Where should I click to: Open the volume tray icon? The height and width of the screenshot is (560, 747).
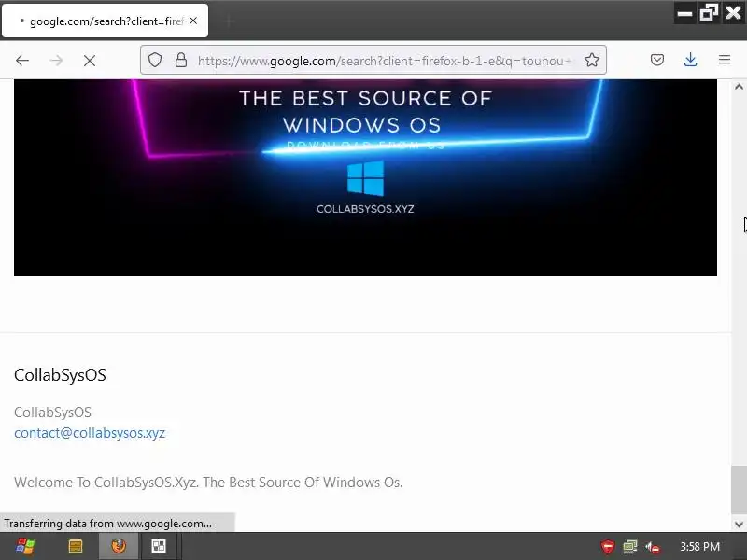(x=653, y=547)
